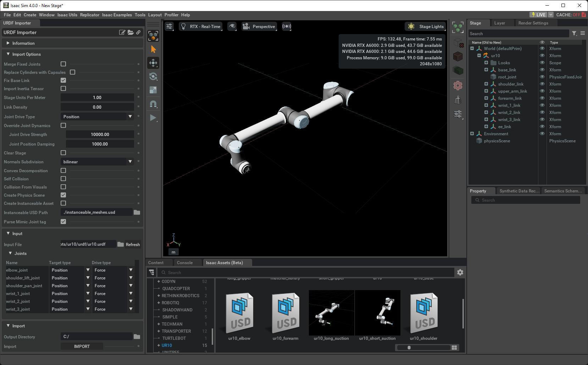588x365 pixels.
Task: Enable Import Inertia Tensor checkbox
Action: click(63, 88)
